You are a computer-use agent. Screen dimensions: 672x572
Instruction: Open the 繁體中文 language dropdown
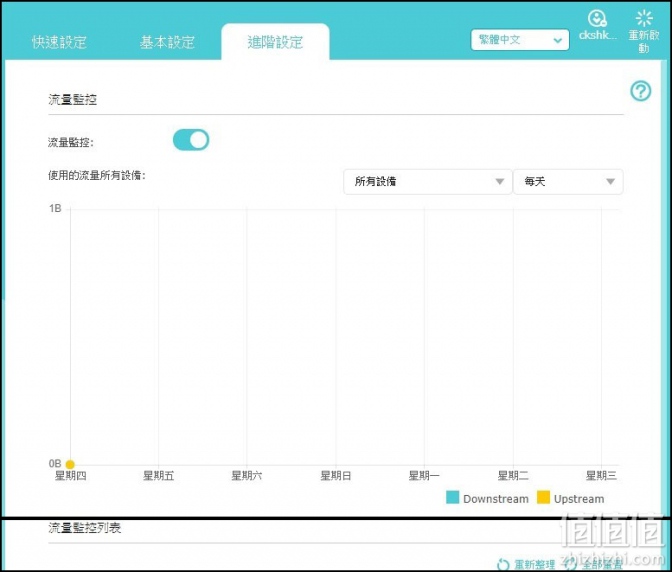point(520,40)
